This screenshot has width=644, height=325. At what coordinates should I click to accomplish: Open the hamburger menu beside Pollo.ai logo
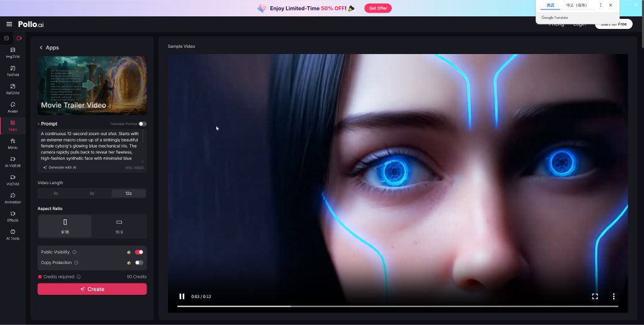[x=9, y=25]
